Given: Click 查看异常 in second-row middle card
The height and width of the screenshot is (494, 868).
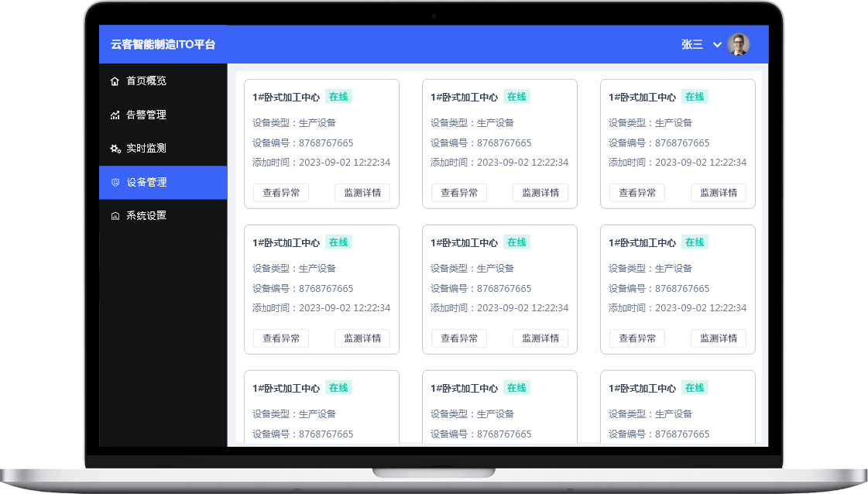Looking at the screenshot, I should pos(459,338).
